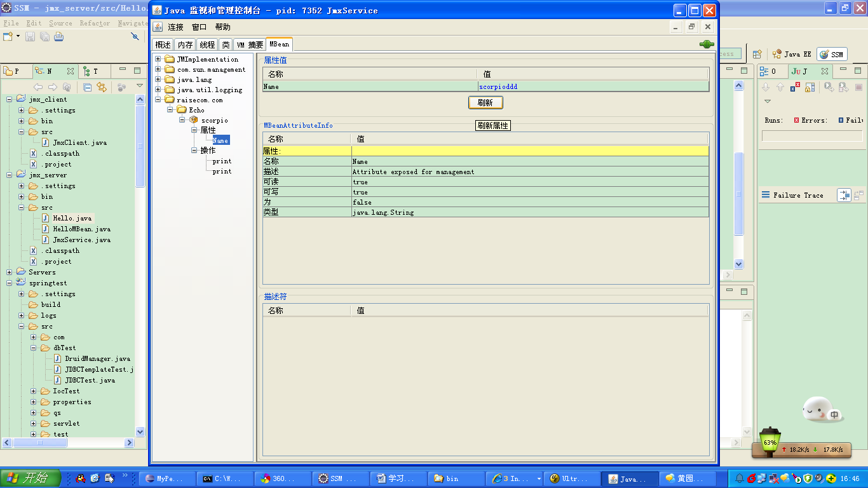Select java.lang.String type cell
Screen dimensions: 868x488
click(x=530, y=212)
